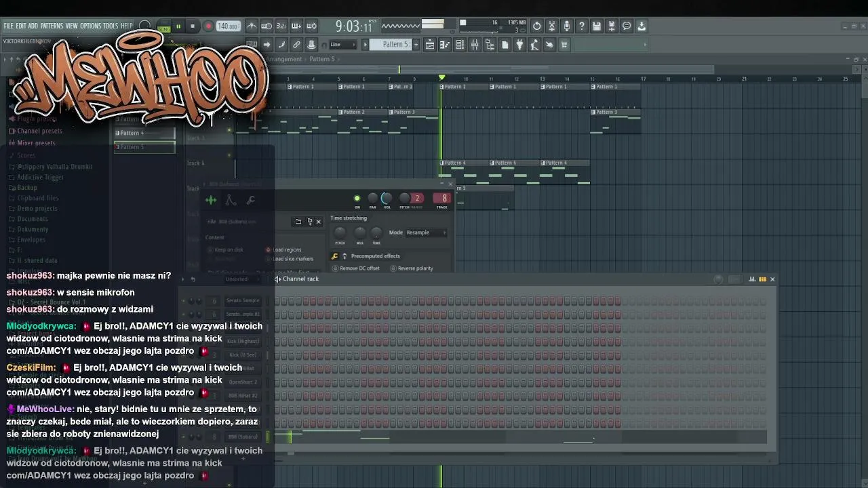The height and width of the screenshot is (488, 868).
Task: Enable Remove DC offset
Action: (356, 268)
